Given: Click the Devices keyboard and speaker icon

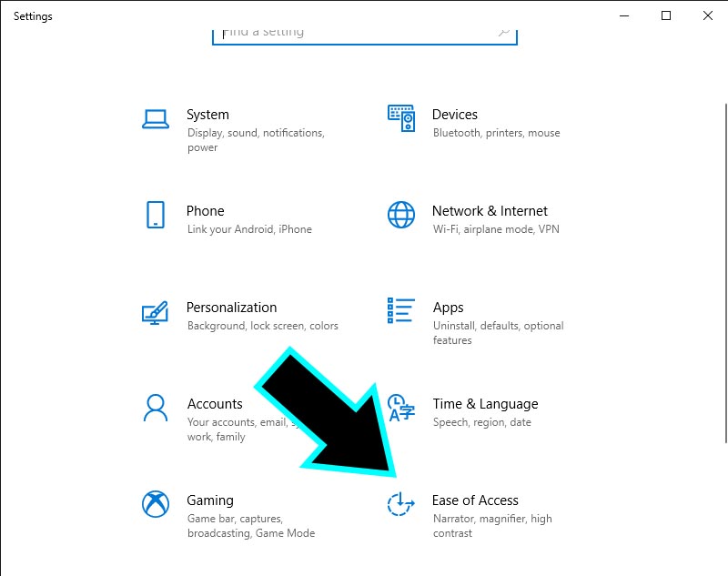Looking at the screenshot, I should [x=401, y=117].
